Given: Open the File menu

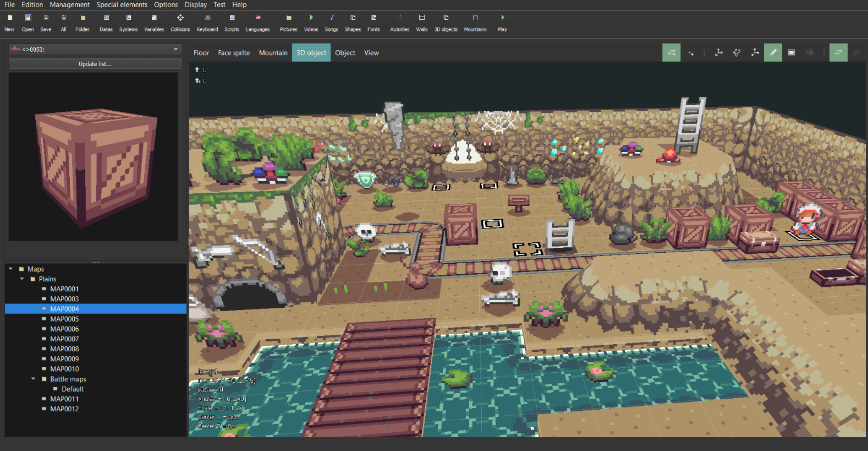Looking at the screenshot, I should (x=9, y=4).
